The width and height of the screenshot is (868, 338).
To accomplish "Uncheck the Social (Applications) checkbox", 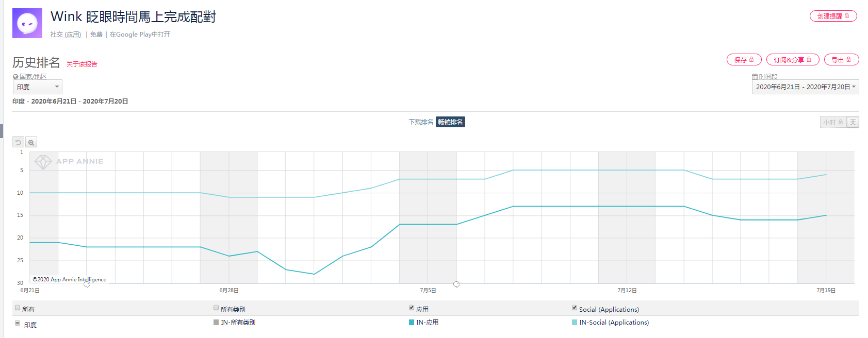I will (575, 308).
